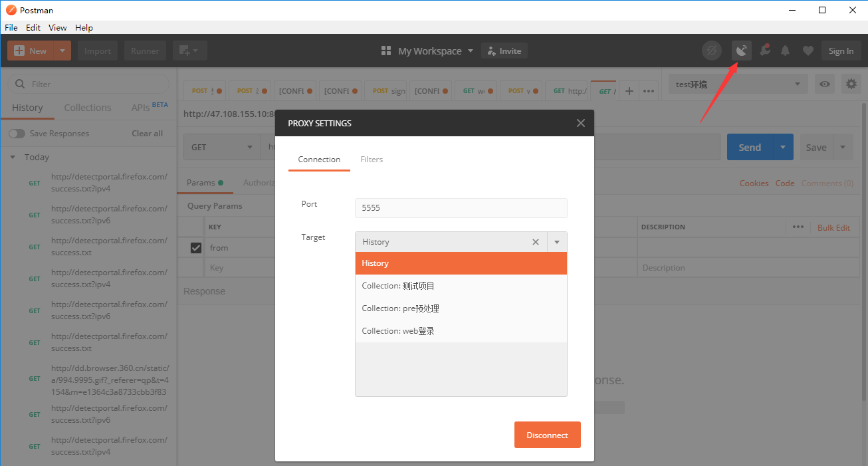Open the Edit menu
The width and height of the screenshot is (868, 466).
click(x=33, y=28)
